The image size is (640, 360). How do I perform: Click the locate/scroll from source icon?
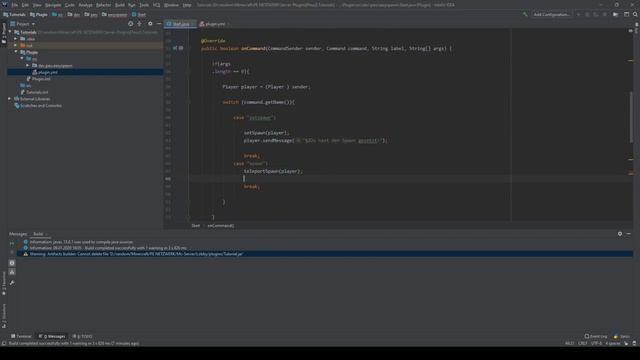coord(131,24)
